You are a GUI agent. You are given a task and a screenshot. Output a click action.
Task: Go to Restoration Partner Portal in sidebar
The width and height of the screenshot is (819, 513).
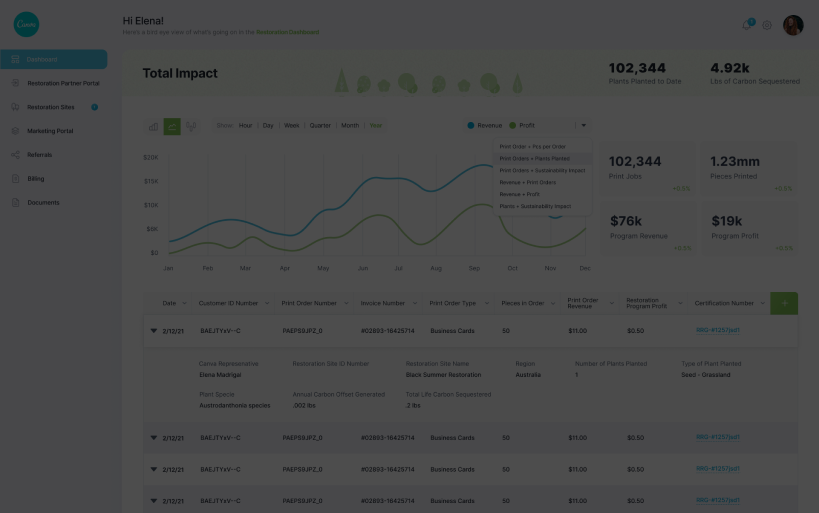point(62,83)
